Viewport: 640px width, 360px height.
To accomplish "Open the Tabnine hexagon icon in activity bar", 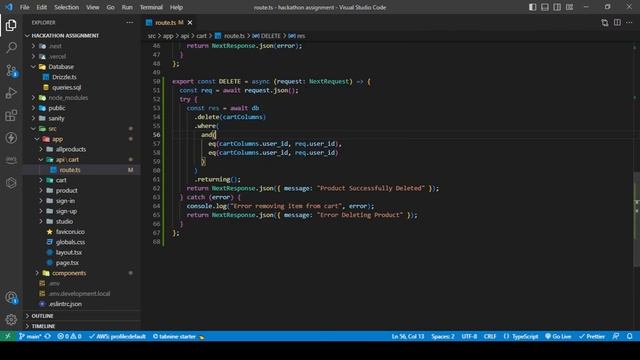I will pyautogui.click(x=11, y=182).
